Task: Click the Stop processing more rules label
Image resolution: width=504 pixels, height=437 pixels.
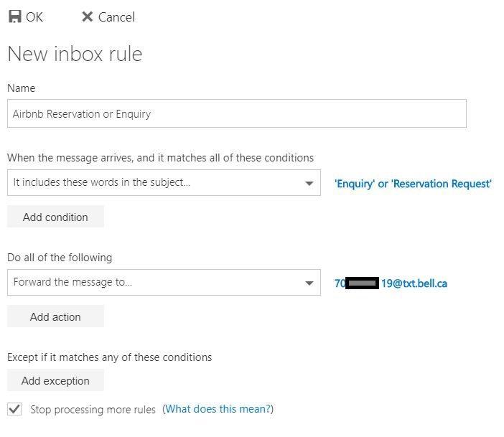Action: click(x=93, y=410)
